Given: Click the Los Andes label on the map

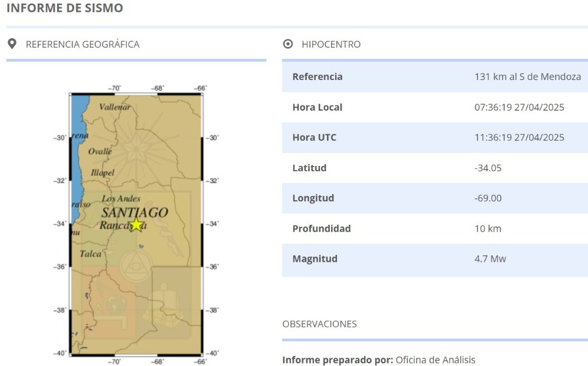Looking at the screenshot, I should pos(121,199).
